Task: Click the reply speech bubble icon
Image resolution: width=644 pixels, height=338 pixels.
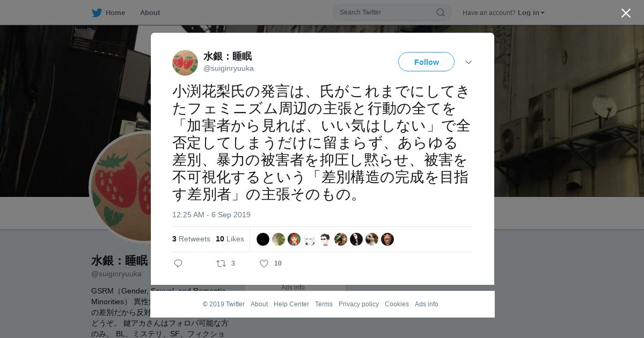Action: tap(178, 263)
